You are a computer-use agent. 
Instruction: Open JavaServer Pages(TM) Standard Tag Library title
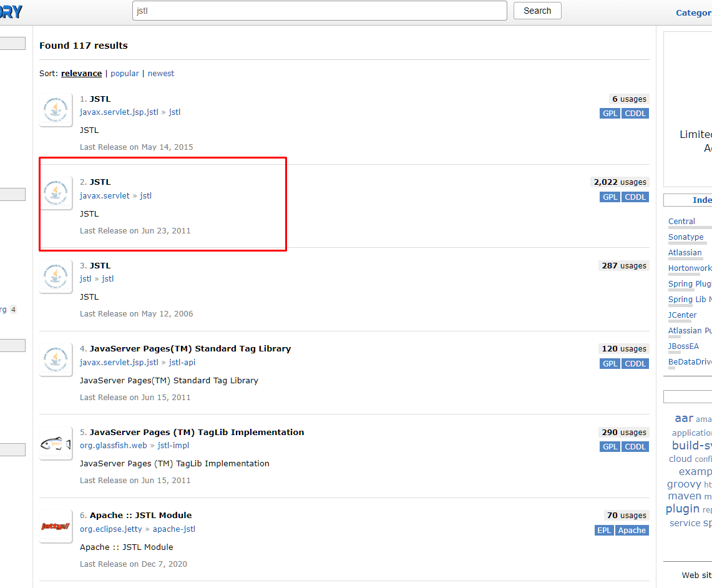(x=190, y=349)
